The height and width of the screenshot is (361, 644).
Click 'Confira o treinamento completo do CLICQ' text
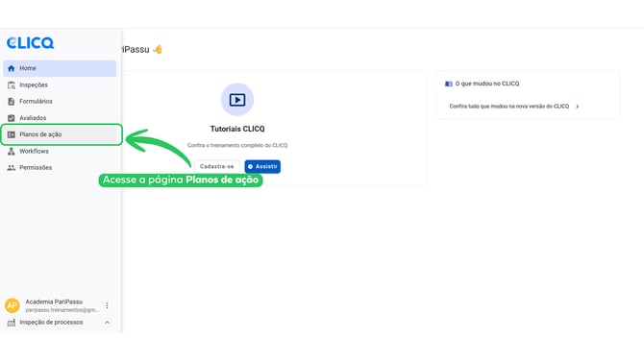[x=237, y=145]
